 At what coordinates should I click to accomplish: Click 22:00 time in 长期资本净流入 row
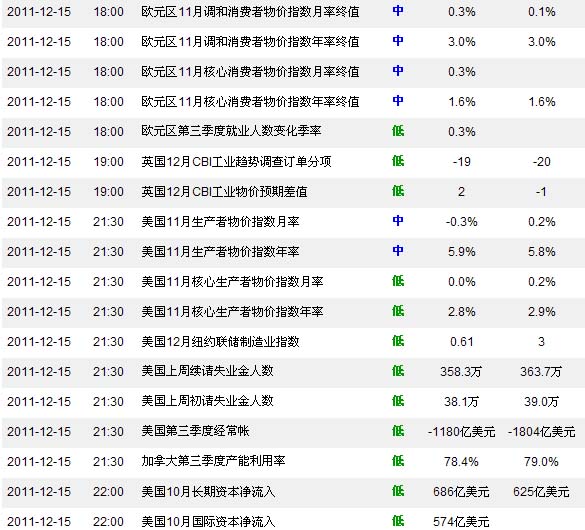[108, 492]
